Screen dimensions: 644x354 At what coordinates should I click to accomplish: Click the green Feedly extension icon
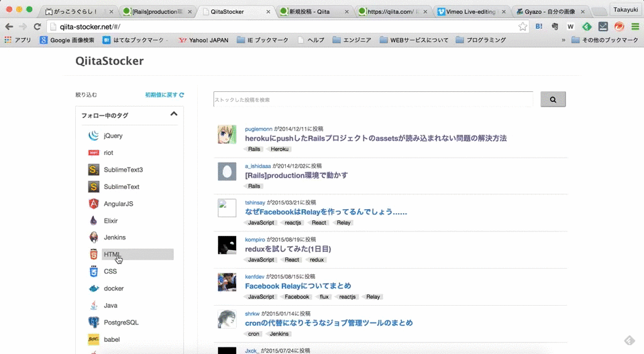point(587,27)
